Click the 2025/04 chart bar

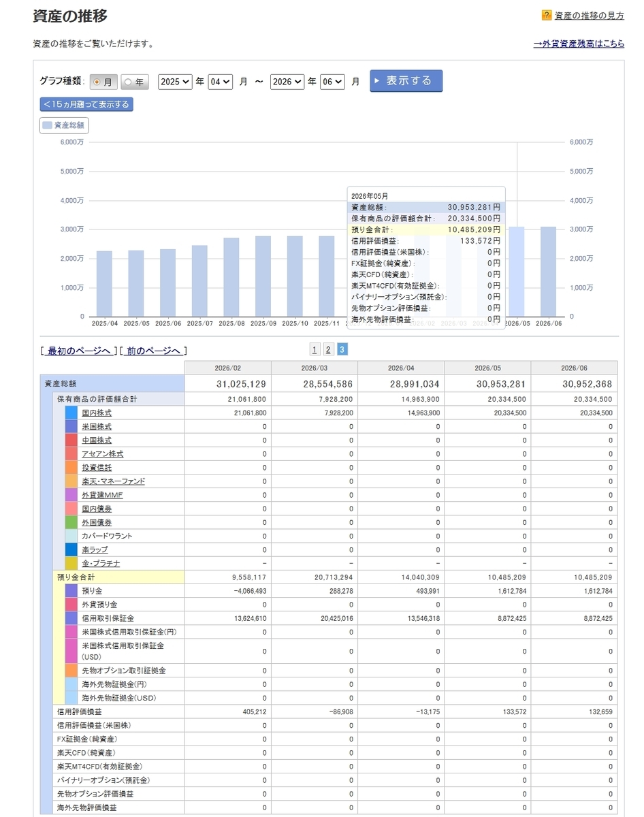coord(104,284)
